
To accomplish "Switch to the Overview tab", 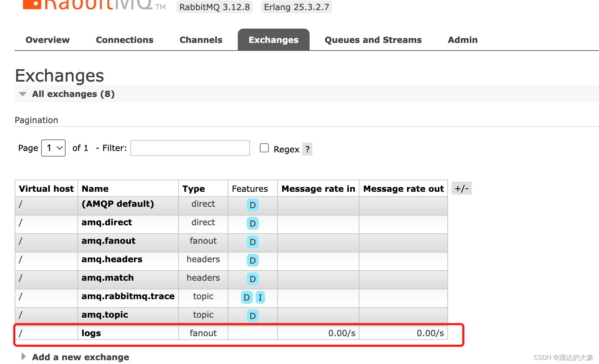I will pyautogui.click(x=47, y=40).
